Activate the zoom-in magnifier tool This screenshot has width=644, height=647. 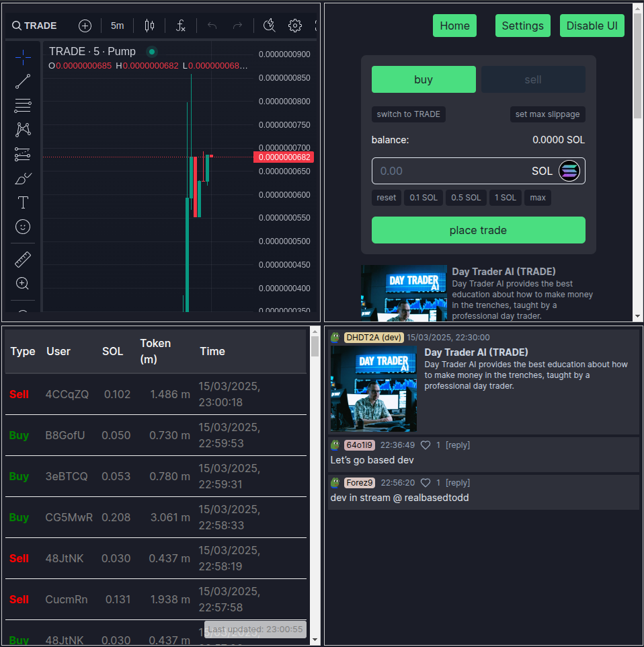[x=23, y=283]
